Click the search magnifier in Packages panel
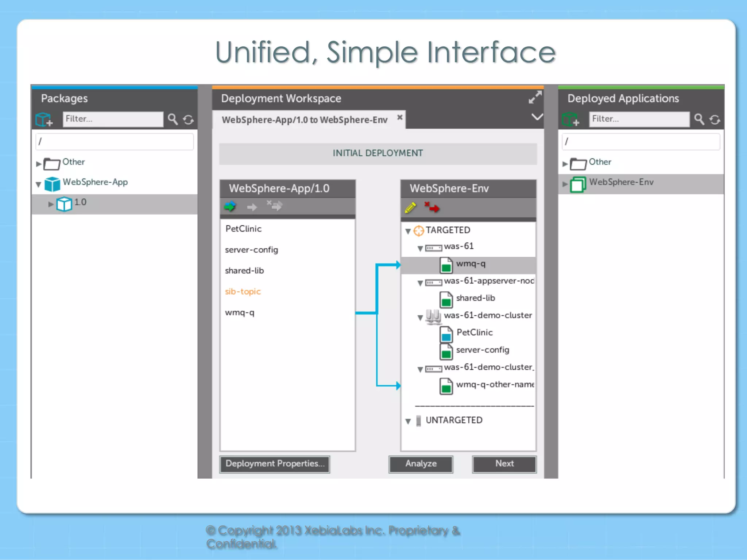This screenshot has height=560, width=747. [x=173, y=119]
